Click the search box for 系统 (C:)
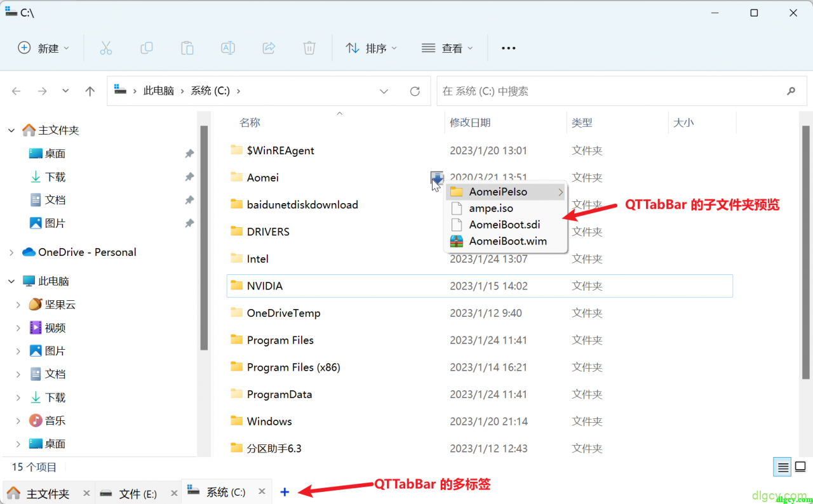This screenshot has height=504, width=813. (x=610, y=91)
